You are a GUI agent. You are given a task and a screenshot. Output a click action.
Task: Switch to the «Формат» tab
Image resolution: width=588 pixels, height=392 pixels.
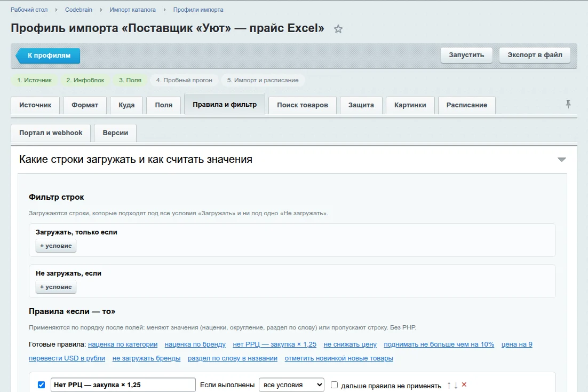[85, 105]
